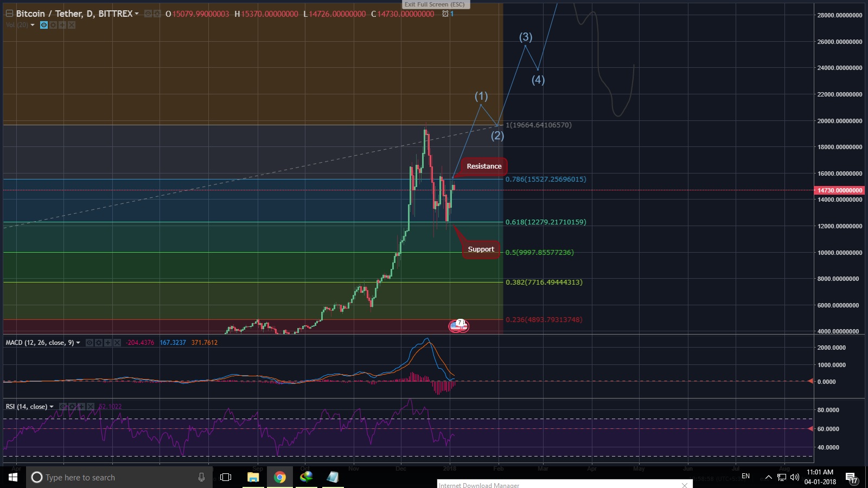Collapse the Bitcoin / Tether legend box icon
The image size is (868, 488).
tap(9, 14)
